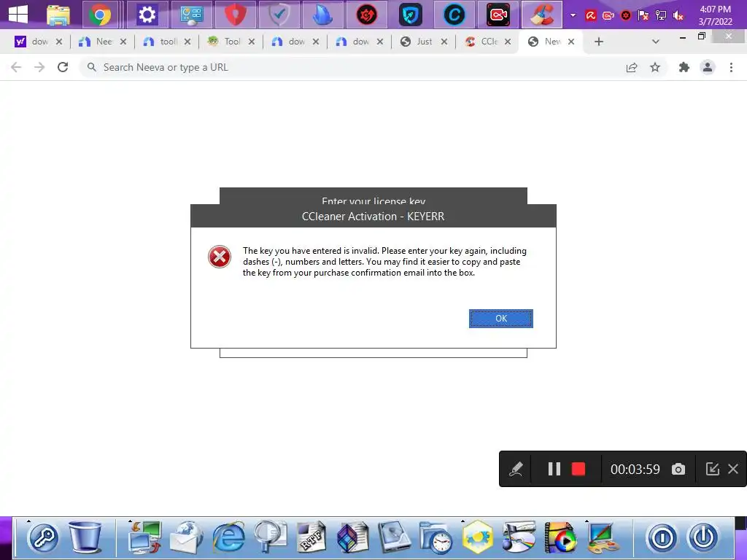Click the standby button on the dock
The image size is (747, 560).
point(662,537)
